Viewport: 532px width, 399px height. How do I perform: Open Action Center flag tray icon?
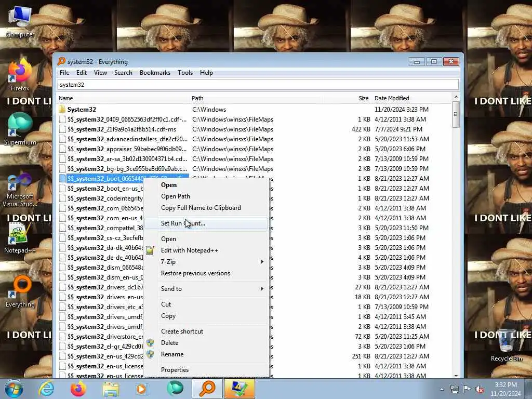click(467, 389)
